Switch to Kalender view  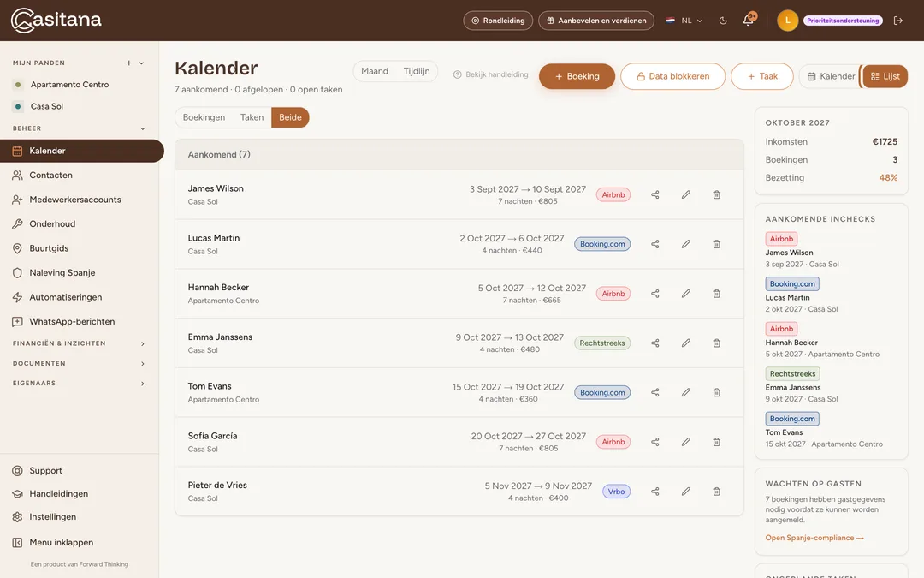[831, 76]
